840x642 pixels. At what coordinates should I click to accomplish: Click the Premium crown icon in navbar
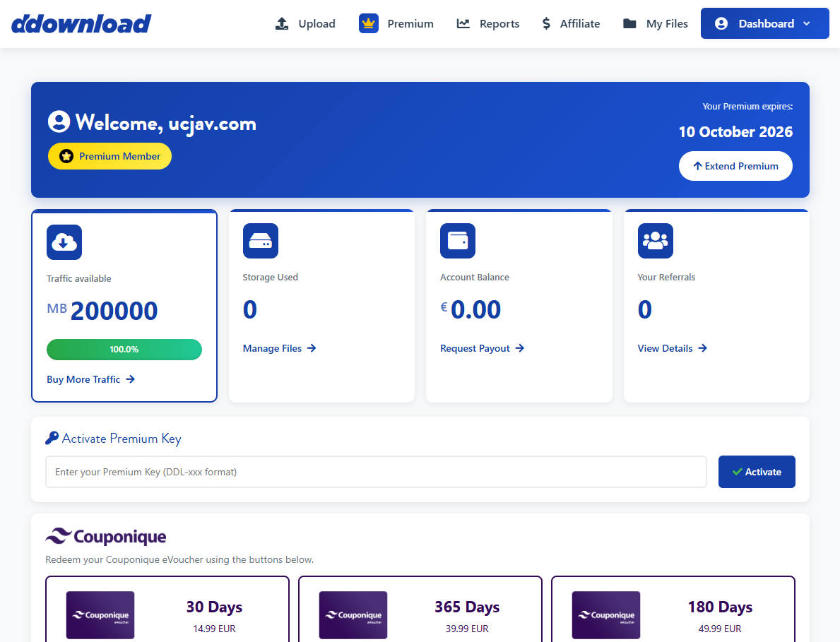(369, 24)
